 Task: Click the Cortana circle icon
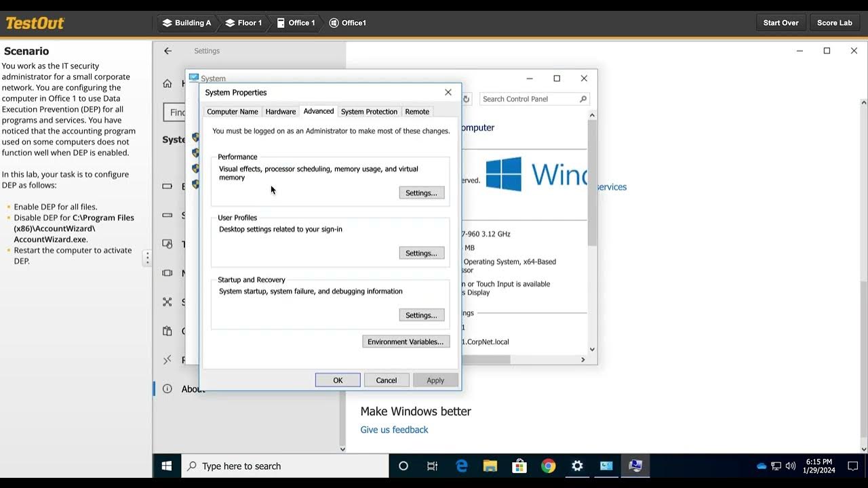click(x=403, y=466)
